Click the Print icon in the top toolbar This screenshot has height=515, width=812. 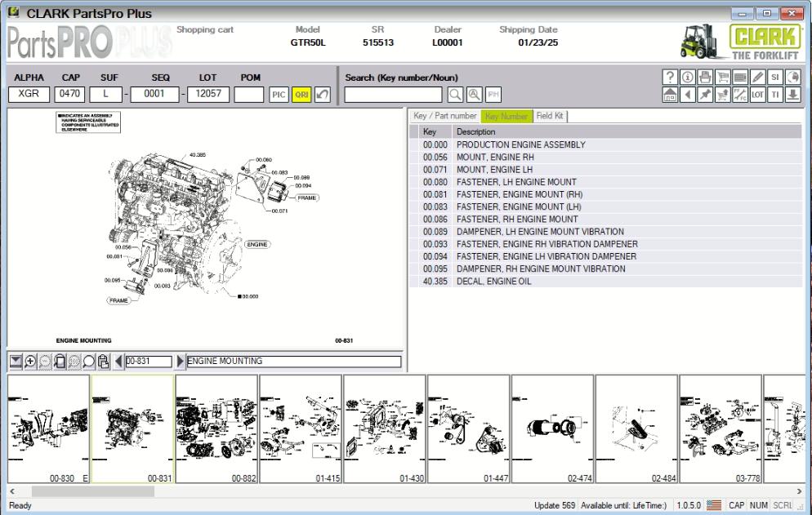[x=705, y=78]
